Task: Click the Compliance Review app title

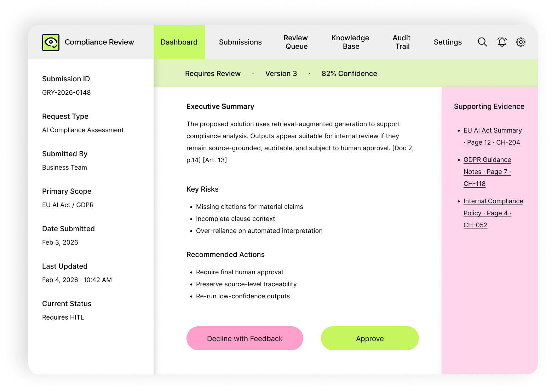Action: (x=99, y=42)
